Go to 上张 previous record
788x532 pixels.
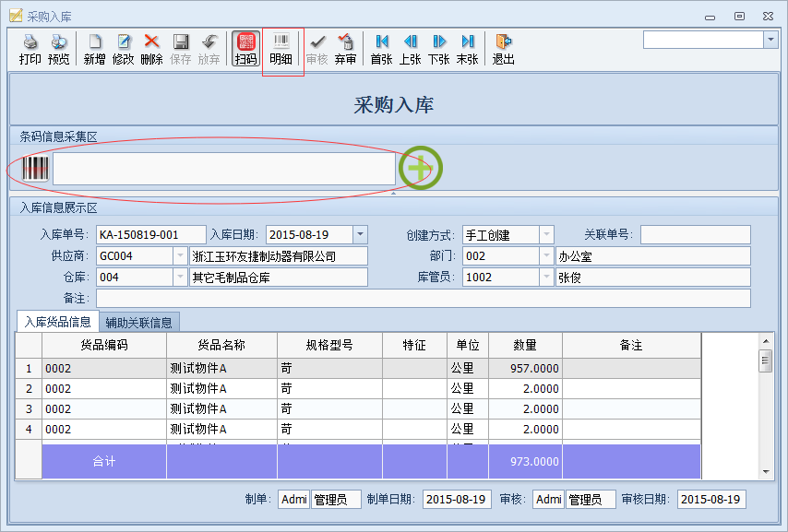(410, 49)
